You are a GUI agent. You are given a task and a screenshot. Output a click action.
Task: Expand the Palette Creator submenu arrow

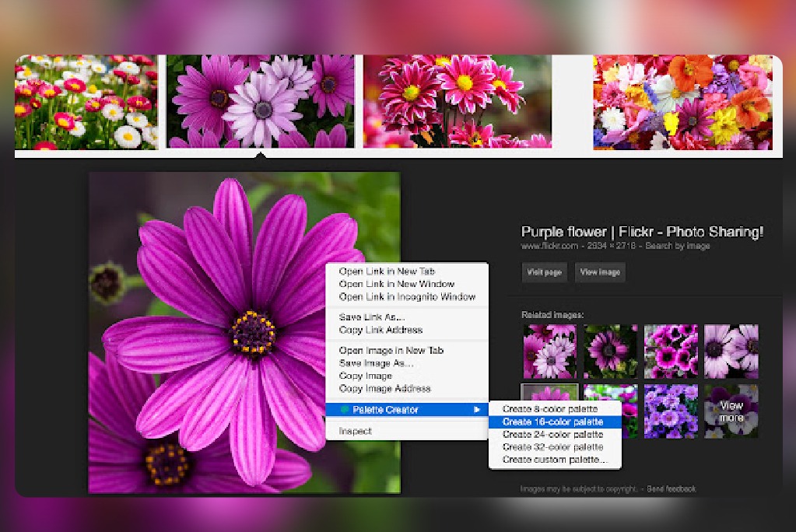pyautogui.click(x=477, y=409)
